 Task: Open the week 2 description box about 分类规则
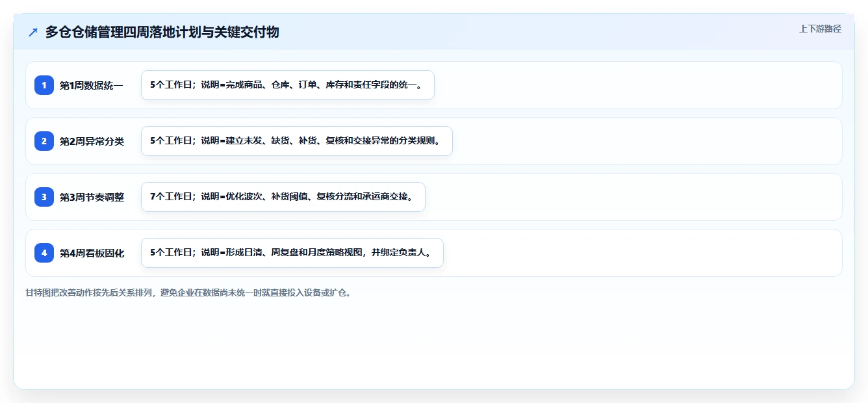296,141
